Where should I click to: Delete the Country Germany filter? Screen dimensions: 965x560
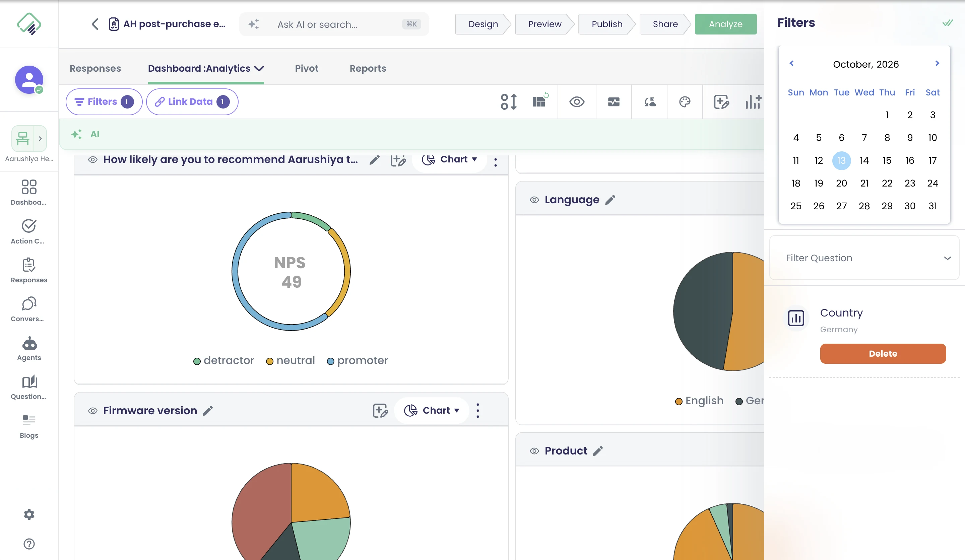pyautogui.click(x=883, y=353)
